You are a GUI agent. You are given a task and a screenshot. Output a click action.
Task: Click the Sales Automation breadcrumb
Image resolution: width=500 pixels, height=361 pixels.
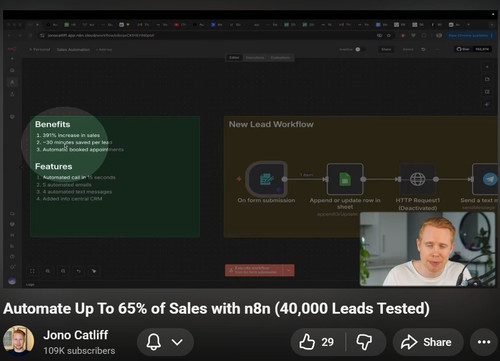pos(73,50)
